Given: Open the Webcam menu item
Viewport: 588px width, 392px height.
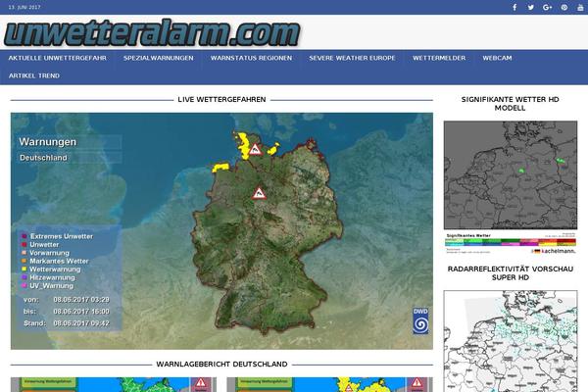Looking at the screenshot, I should point(497,58).
